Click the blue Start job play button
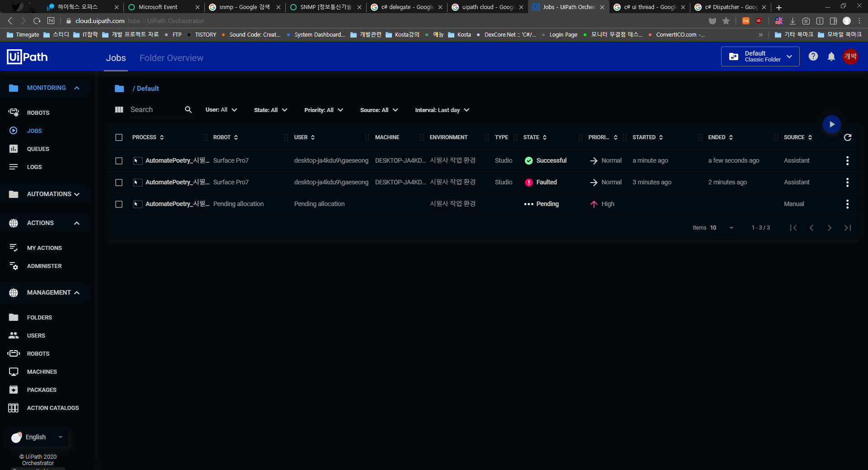The width and height of the screenshot is (868, 470). pyautogui.click(x=832, y=124)
